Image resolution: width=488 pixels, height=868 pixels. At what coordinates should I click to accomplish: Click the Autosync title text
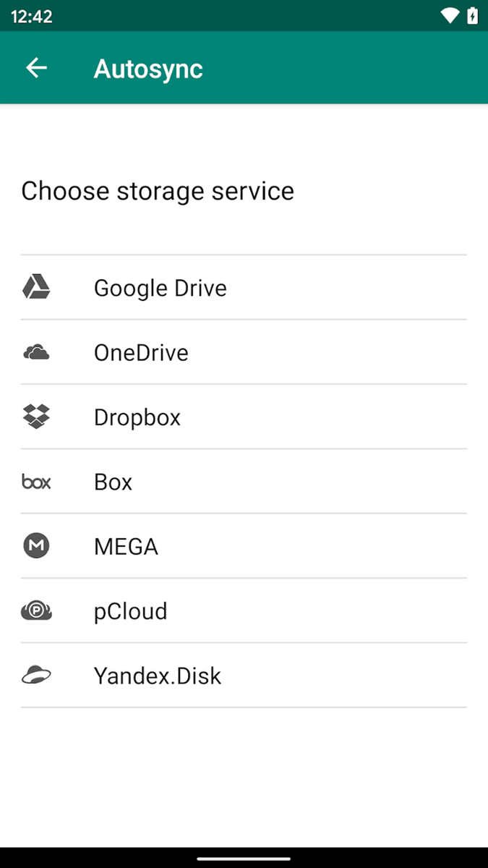[148, 69]
